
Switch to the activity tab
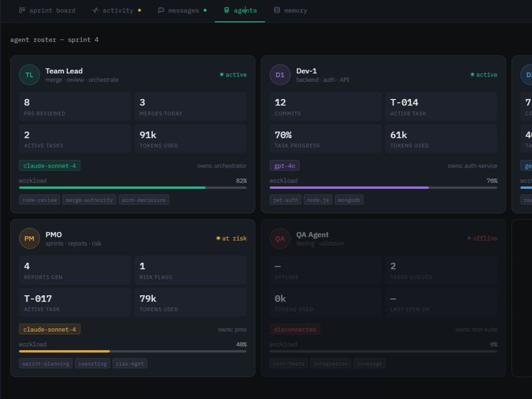tap(117, 11)
